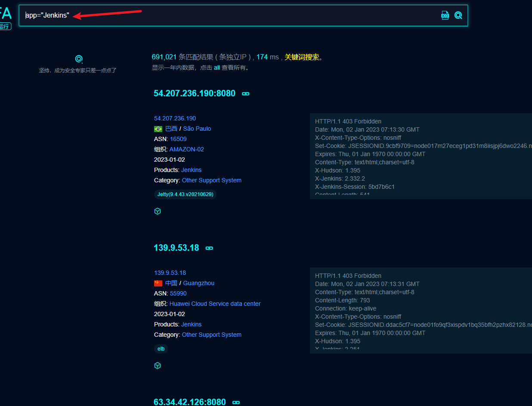Click the sidebar slogan 坚持，成为安全专家只差一点点了
The width and height of the screenshot is (532, 406).
(x=78, y=70)
